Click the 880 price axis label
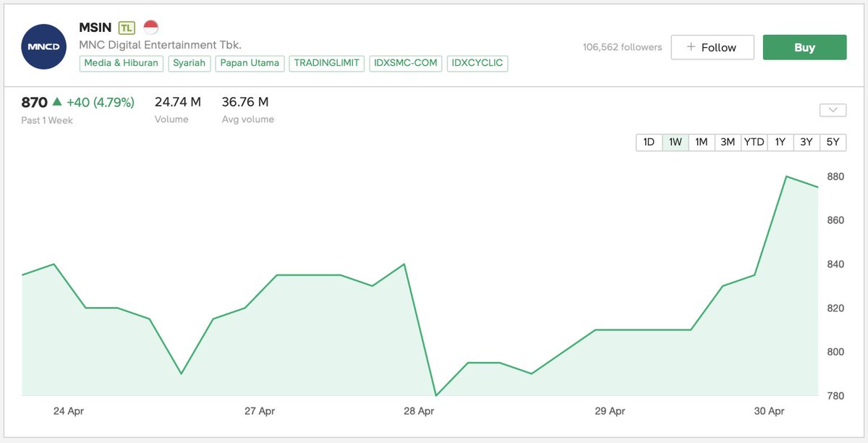This screenshot has width=868, height=443. pos(835,177)
